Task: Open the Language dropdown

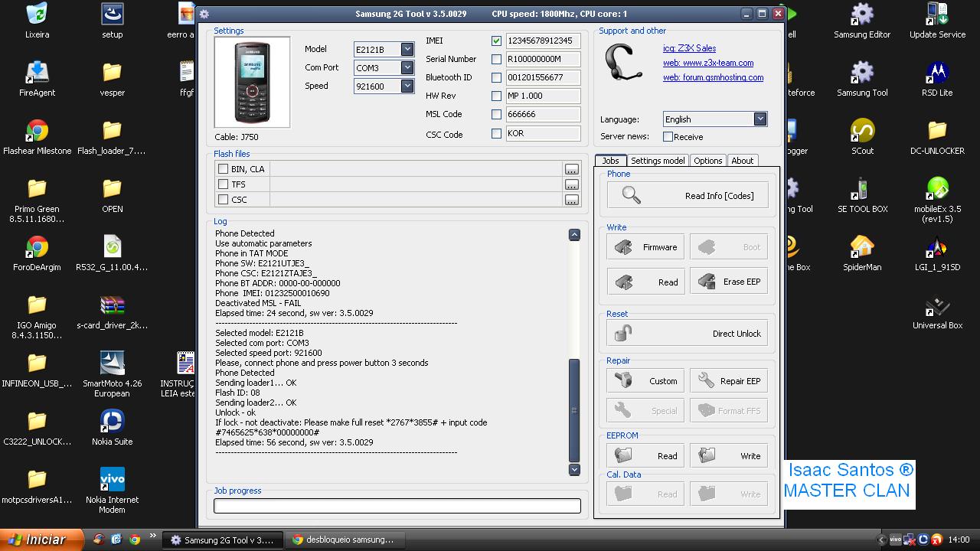Action: point(759,119)
